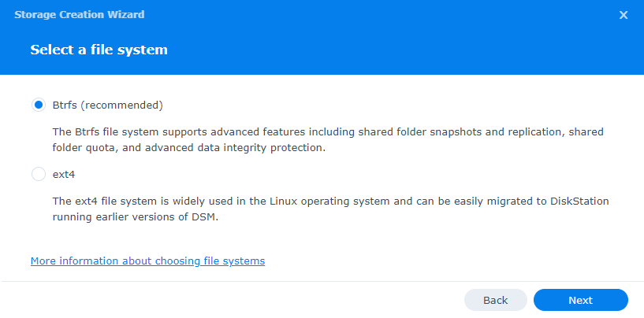Go back with the Back button

coord(495,300)
